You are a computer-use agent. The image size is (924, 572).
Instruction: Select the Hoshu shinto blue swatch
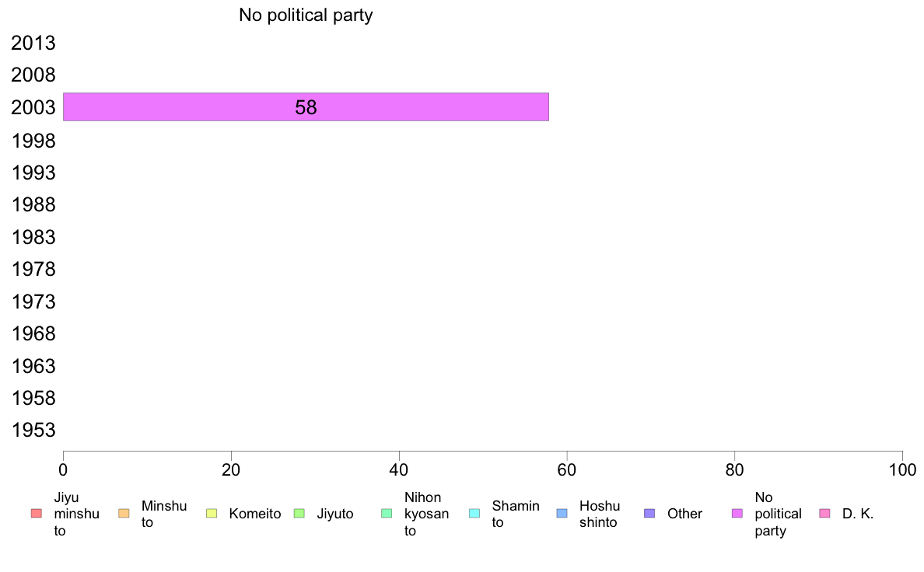(562, 514)
